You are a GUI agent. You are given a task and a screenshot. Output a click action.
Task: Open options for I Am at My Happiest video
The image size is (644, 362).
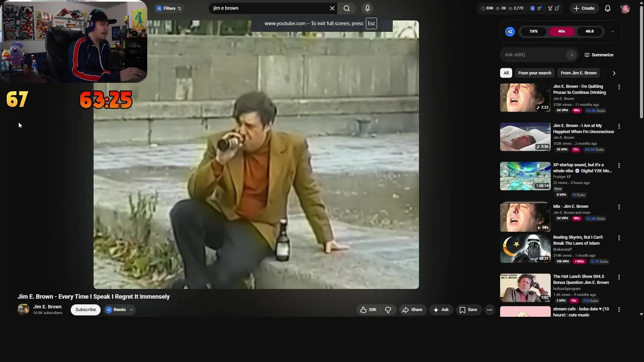(619, 126)
